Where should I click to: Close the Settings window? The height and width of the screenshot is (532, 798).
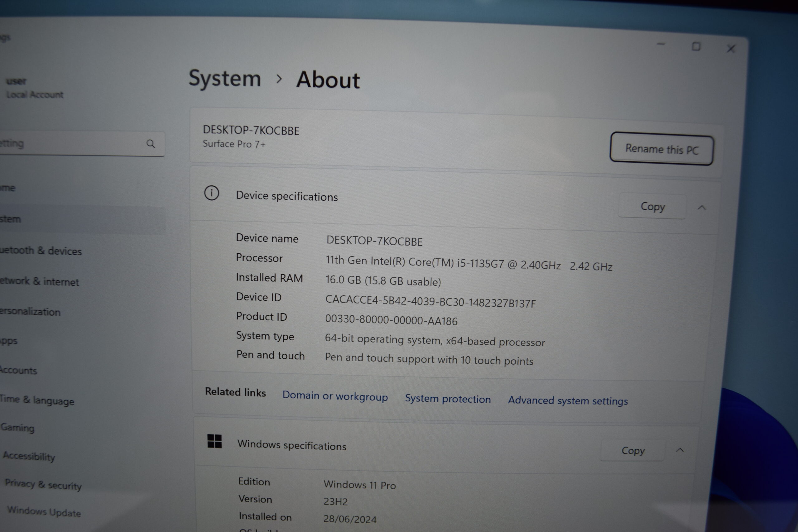tap(730, 49)
